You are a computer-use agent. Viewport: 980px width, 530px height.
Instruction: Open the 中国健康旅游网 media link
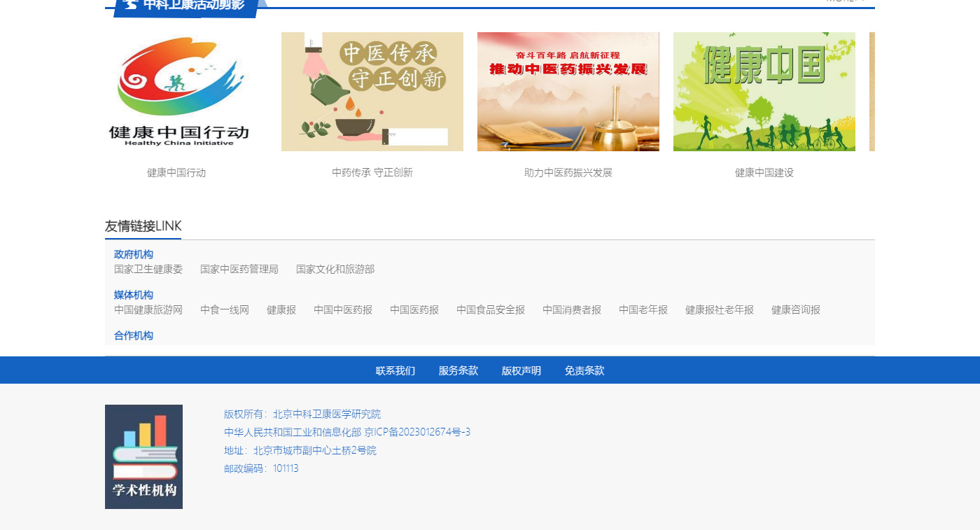pos(148,310)
